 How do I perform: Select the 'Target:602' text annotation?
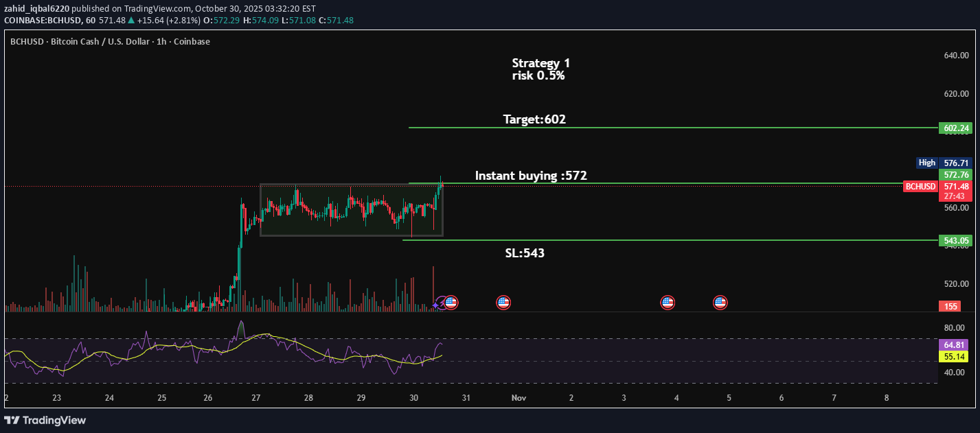click(534, 119)
